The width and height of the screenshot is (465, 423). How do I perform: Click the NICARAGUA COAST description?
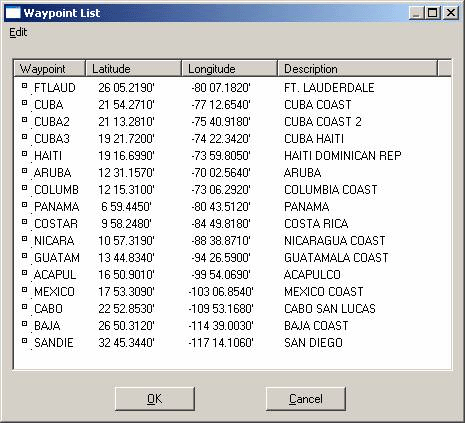click(335, 241)
